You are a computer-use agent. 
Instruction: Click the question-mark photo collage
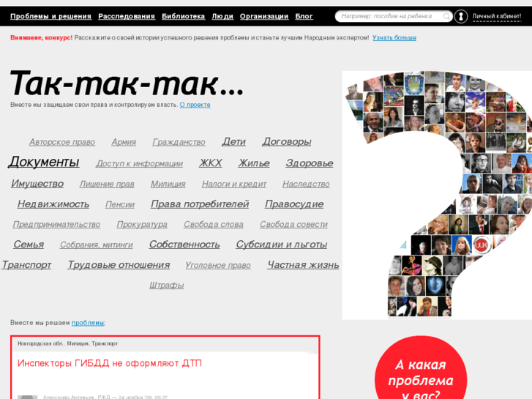tap(437, 195)
